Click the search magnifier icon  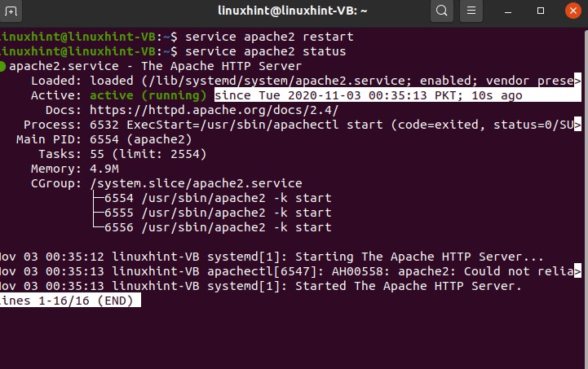coord(442,11)
